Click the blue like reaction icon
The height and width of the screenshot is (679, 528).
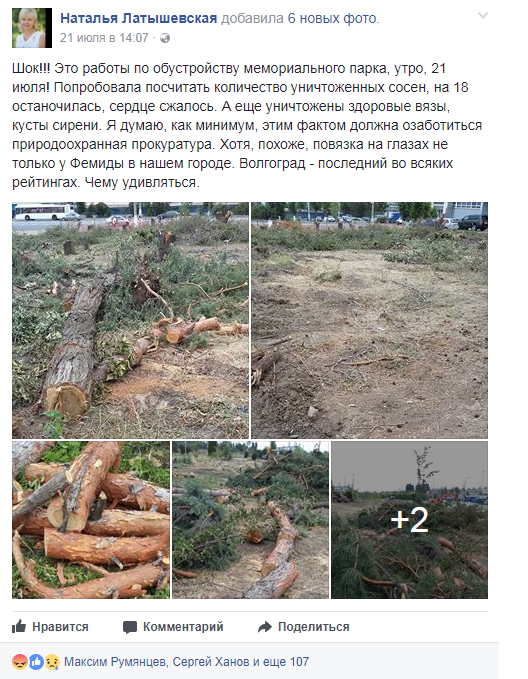37,662
